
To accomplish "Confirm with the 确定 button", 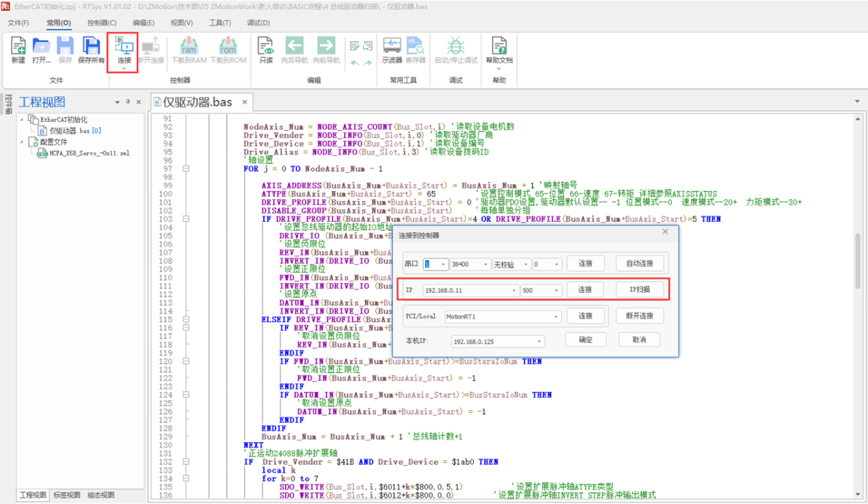I will click(585, 339).
